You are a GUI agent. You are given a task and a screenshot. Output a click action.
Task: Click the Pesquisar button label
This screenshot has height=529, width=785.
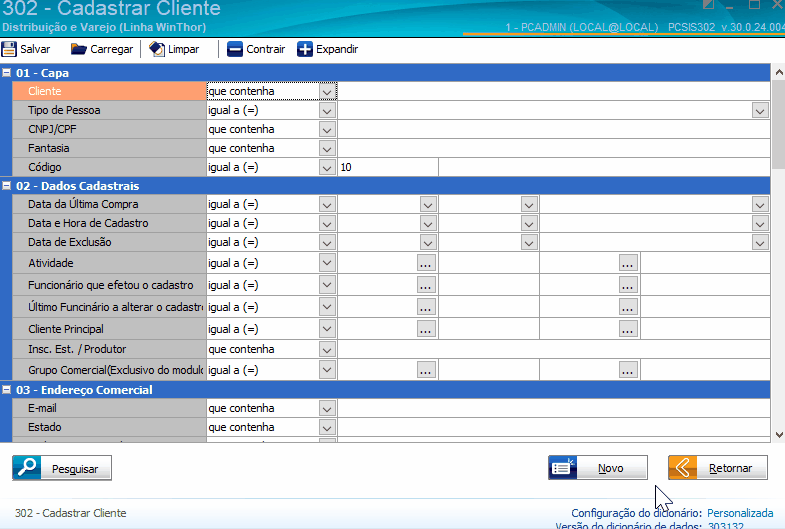point(75,469)
